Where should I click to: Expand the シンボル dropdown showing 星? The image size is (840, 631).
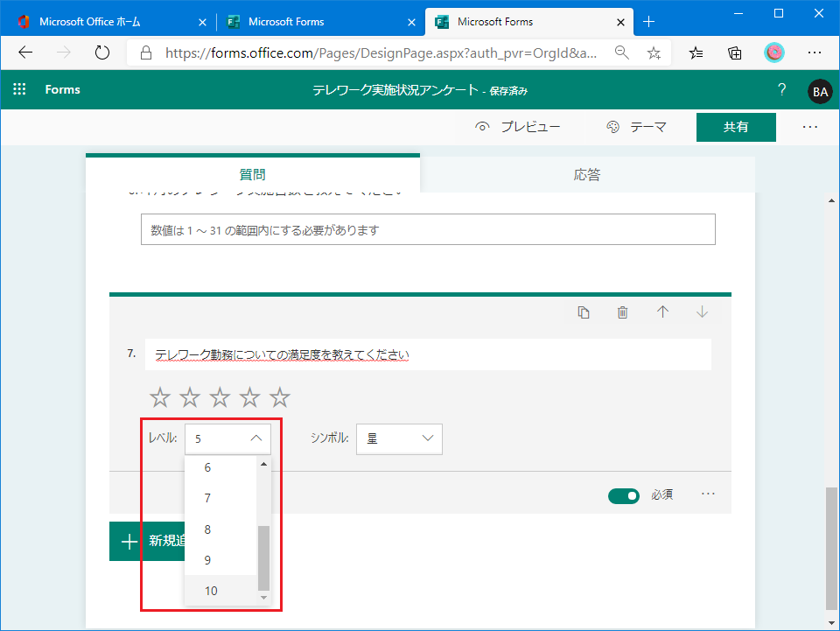click(399, 438)
